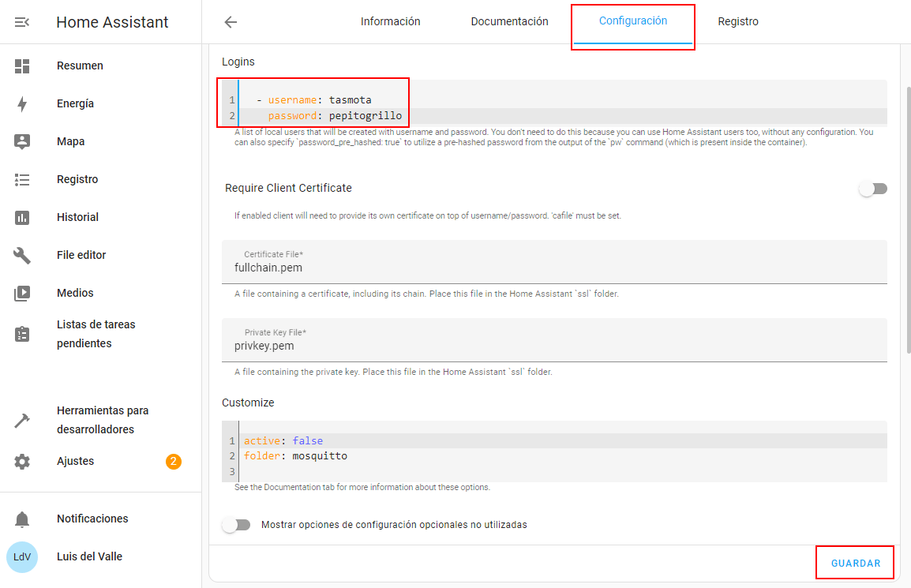Switch to the Documentación tab
911x588 pixels.
pos(509,22)
